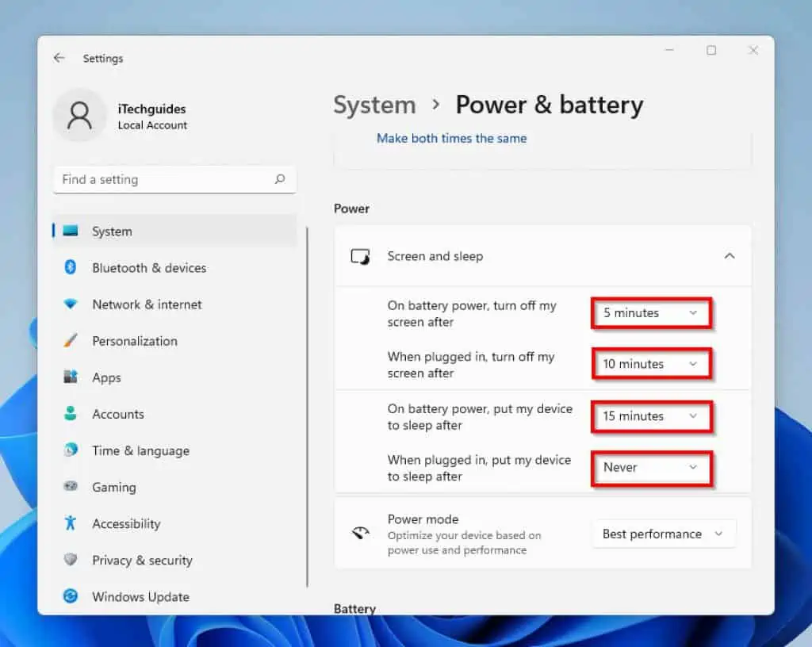Viewport: 812px width, 647px height.
Task: Click the Personalization brush icon
Action: (x=71, y=340)
